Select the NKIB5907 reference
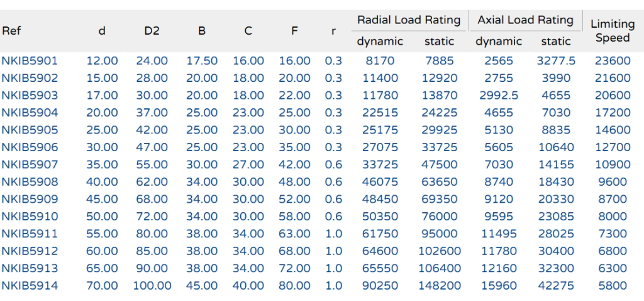This screenshot has height=301, width=644. (30, 164)
